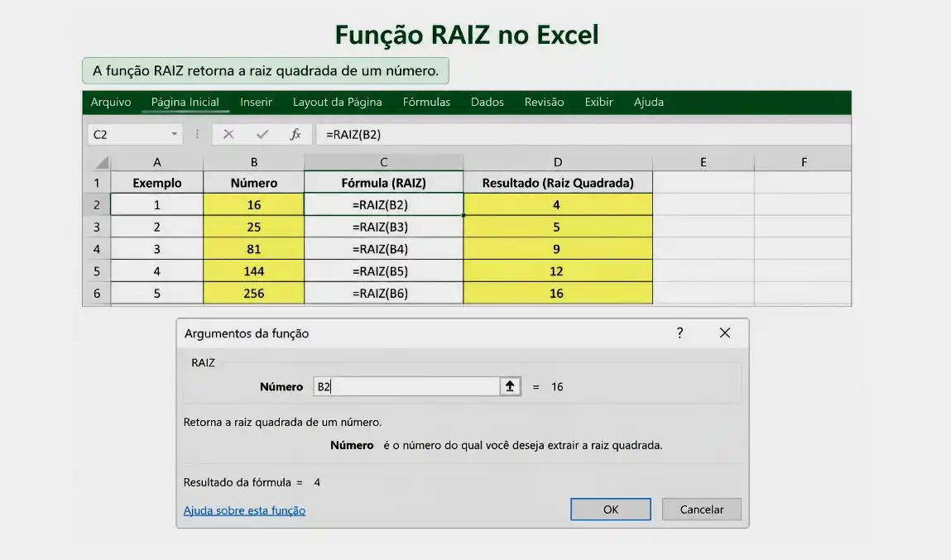
Task: Select column B header
Action: point(253,162)
